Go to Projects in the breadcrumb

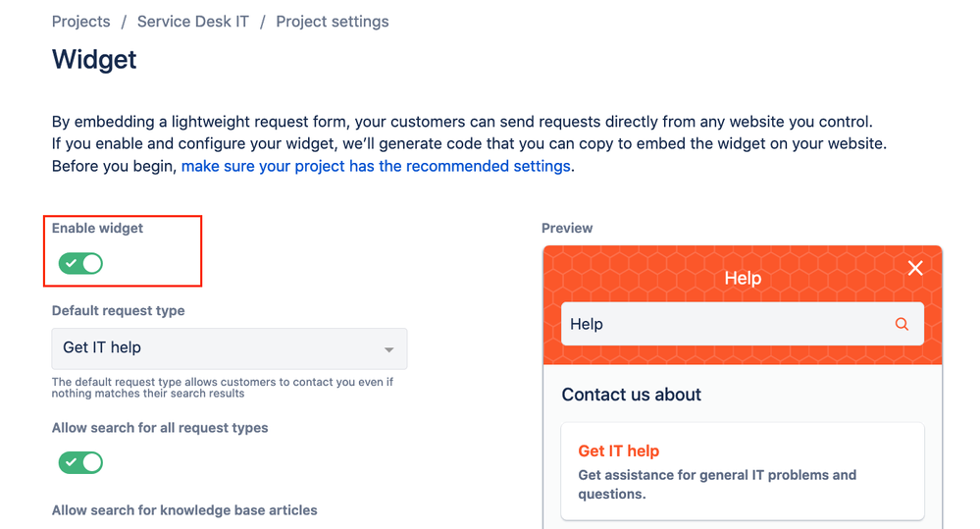tap(80, 22)
